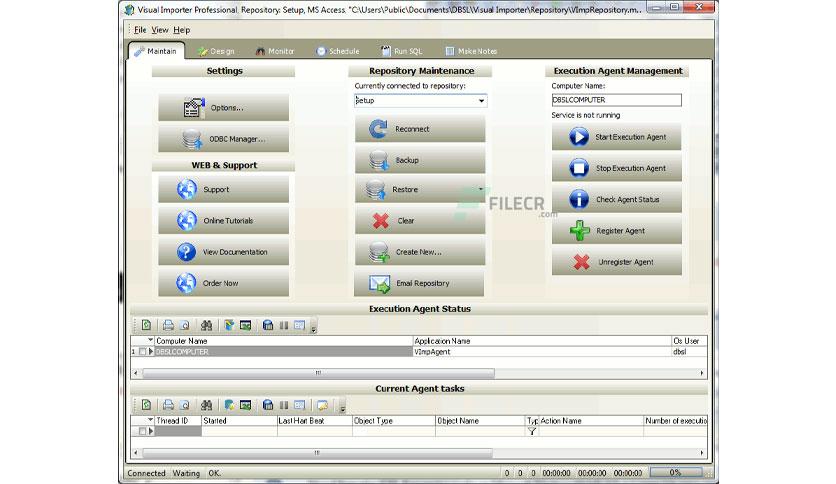836x484 pixels.
Task: Open ODBC Manager
Action: pyautogui.click(x=223, y=139)
